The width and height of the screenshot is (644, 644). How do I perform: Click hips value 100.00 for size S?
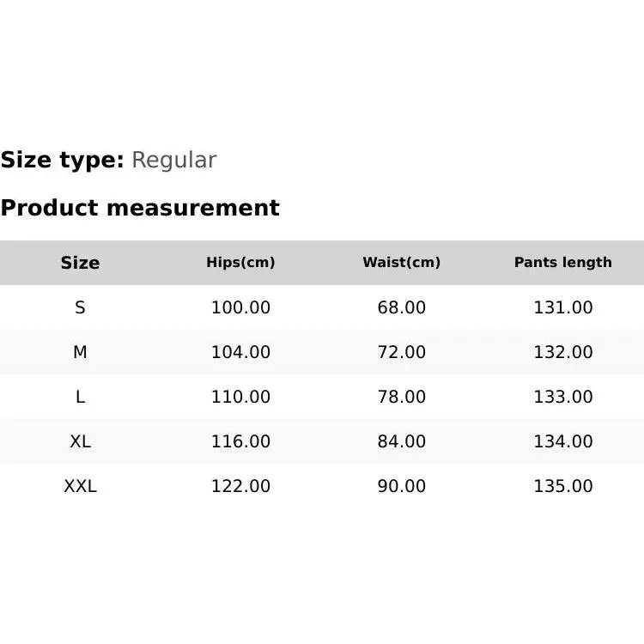pyautogui.click(x=240, y=307)
